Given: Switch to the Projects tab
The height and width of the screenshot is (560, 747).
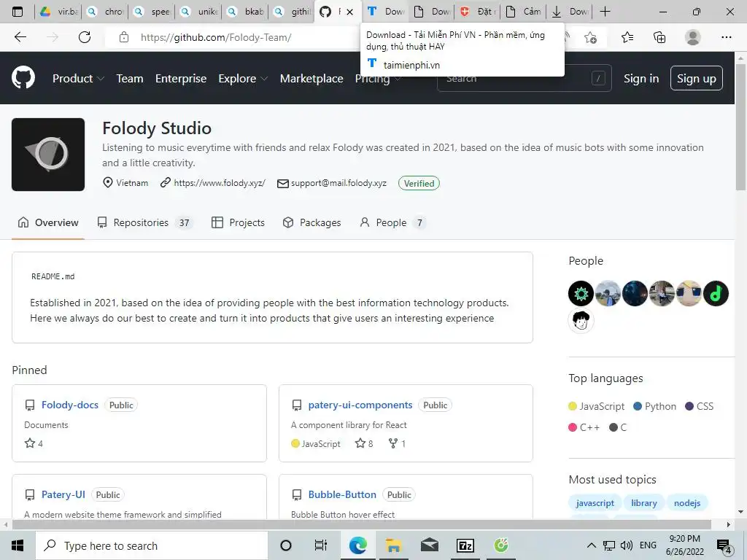Looking at the screenshot, I should [x=238, y=222].
